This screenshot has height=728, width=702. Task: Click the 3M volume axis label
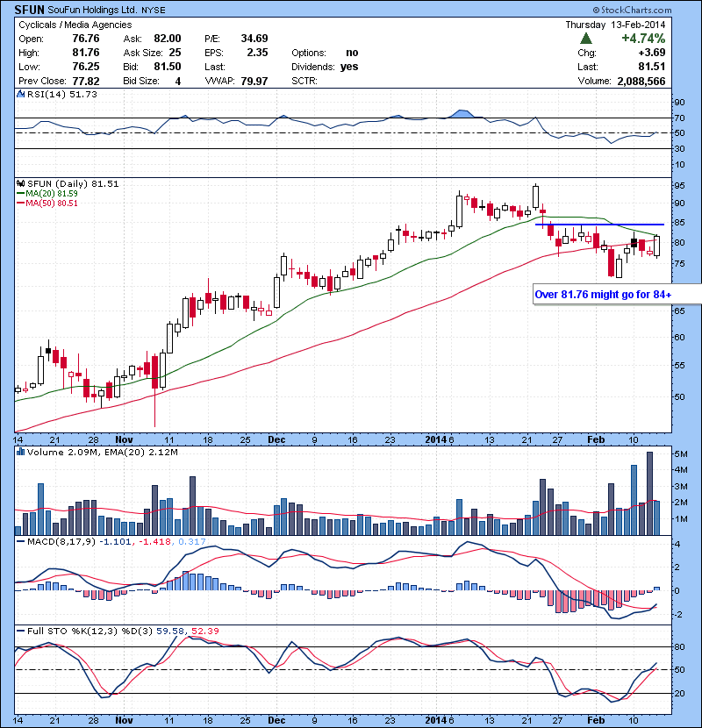point(681,487)
